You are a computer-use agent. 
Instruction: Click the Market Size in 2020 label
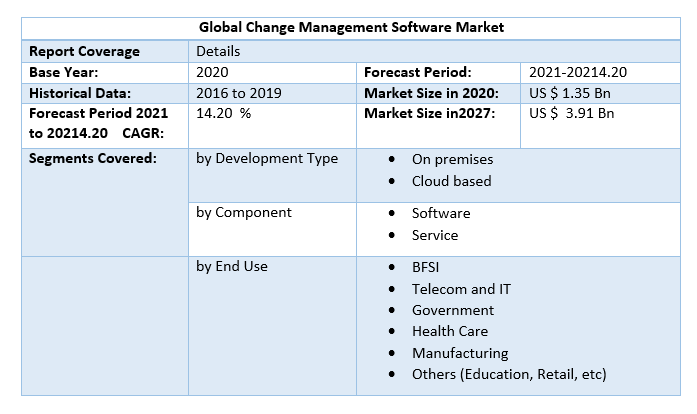431,93
